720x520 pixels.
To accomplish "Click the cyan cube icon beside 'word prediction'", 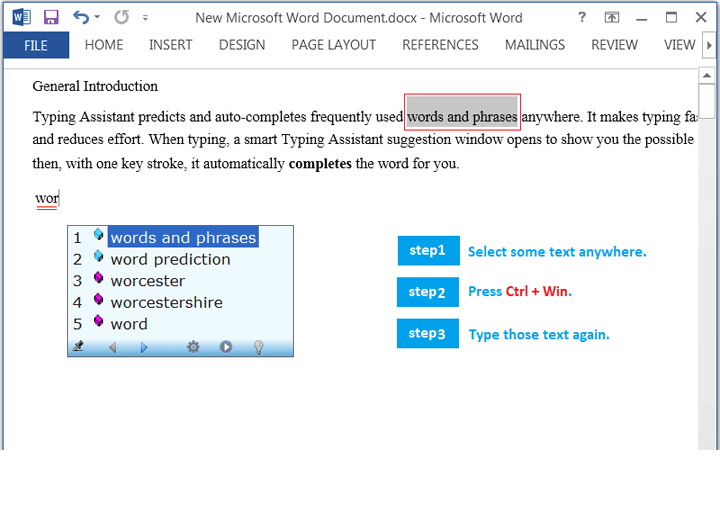I will (x=98, y=256).
